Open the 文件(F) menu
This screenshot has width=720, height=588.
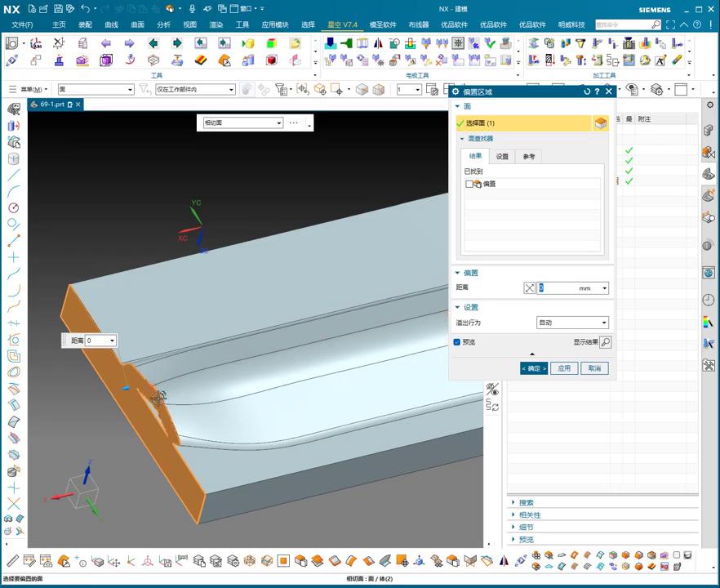(22, 24)
